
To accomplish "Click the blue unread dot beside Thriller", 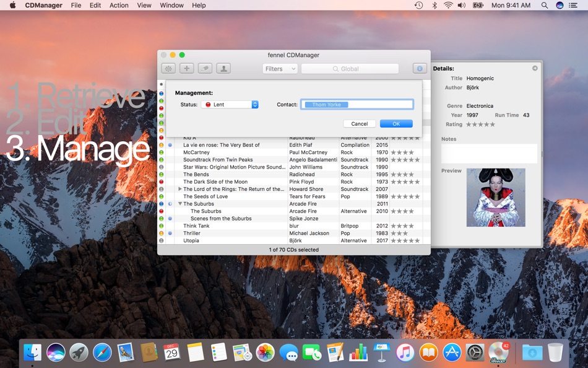I will pyautogui.click(x=170, y=234).
